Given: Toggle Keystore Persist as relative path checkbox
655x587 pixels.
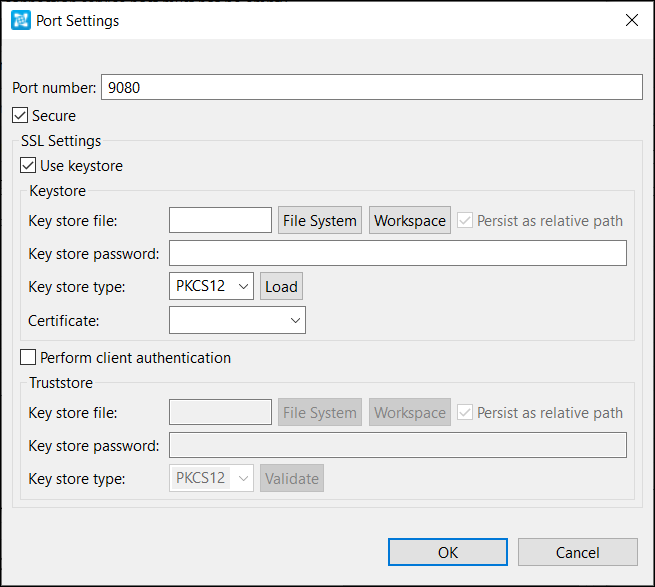Looking at the screenshot, I should pos(465,220).
